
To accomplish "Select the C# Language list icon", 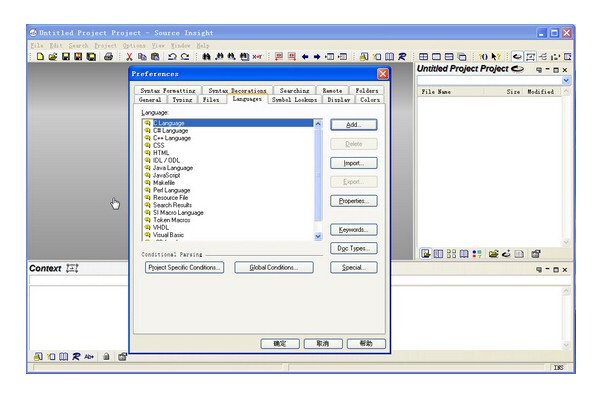I will point(148,130).
